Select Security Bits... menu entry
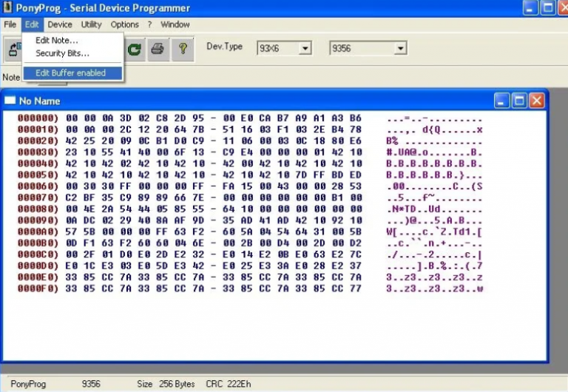The height and width of the screenshot is (392, 568). point(62,53)
